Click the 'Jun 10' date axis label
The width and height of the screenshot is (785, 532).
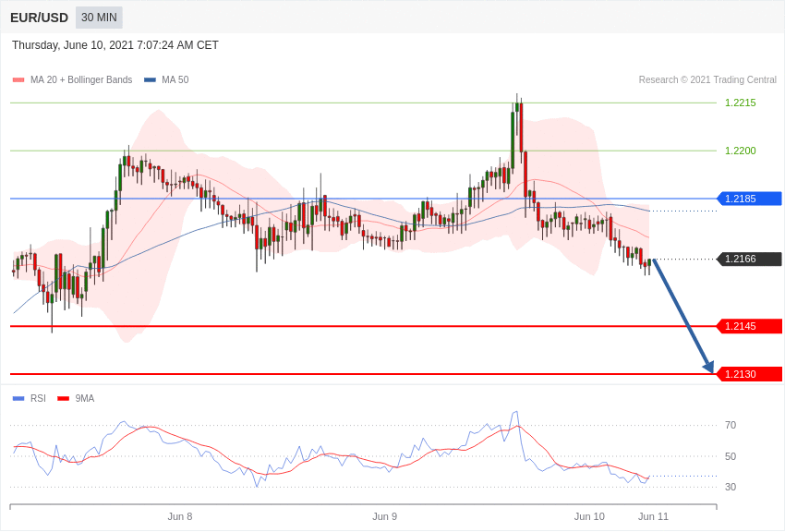pos(589,516)
